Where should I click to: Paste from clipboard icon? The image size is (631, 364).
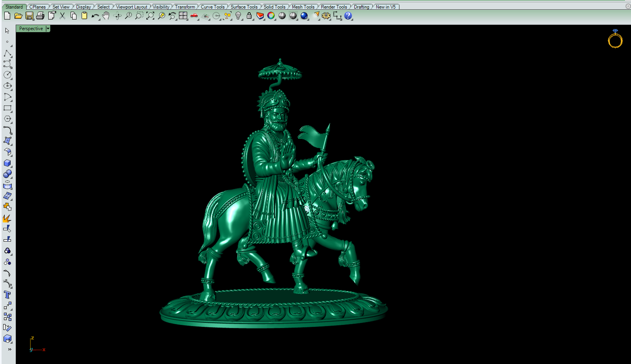[84, 16]
